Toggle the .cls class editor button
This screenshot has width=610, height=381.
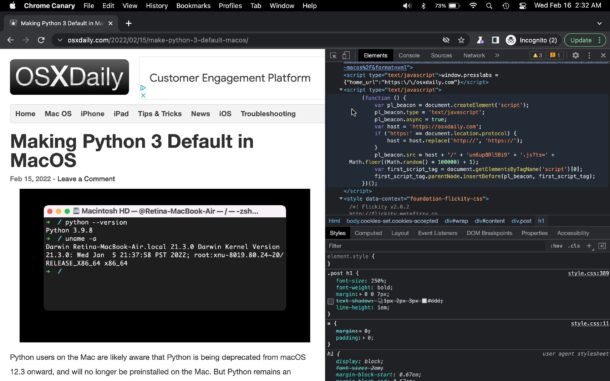click(x=574, y=246)
